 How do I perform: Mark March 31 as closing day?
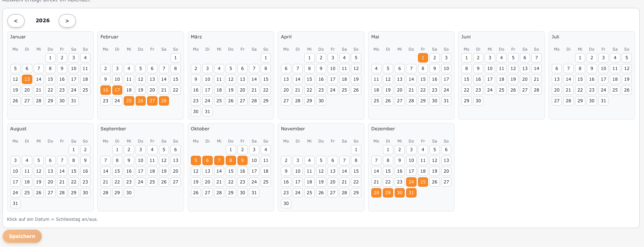207,112
